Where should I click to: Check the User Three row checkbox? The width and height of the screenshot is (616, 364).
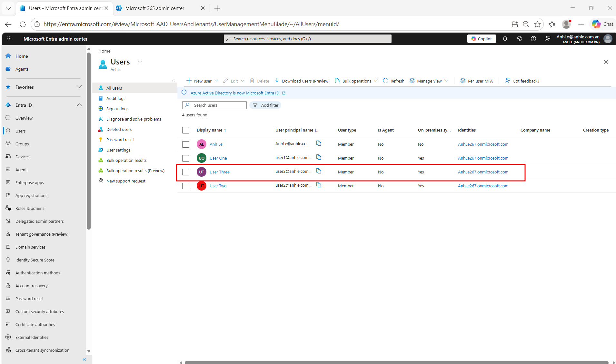[x=185, y=172]
